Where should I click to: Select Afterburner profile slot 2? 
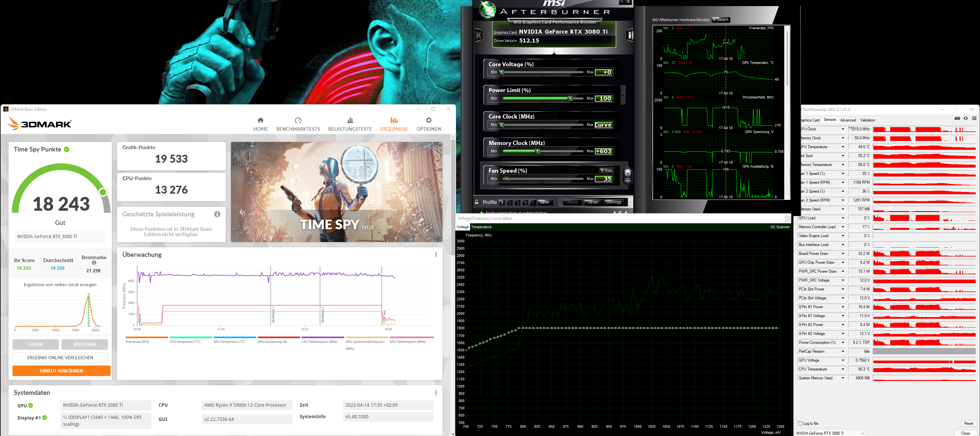(510, 202)
